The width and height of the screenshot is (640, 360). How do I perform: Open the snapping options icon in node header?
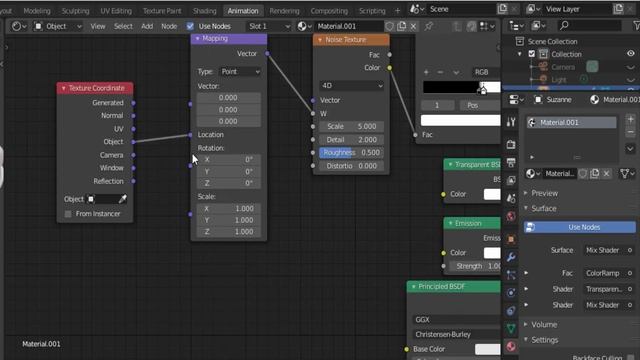tap(487, 27)
